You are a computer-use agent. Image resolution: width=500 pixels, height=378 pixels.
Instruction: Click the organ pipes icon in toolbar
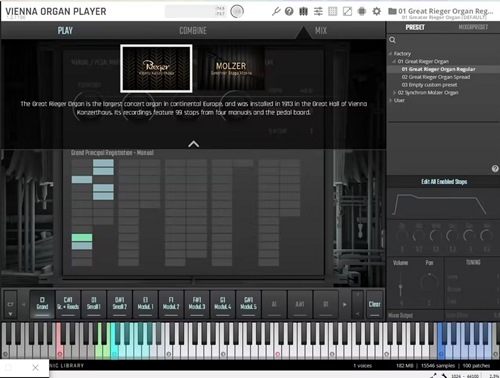point(303,12)
